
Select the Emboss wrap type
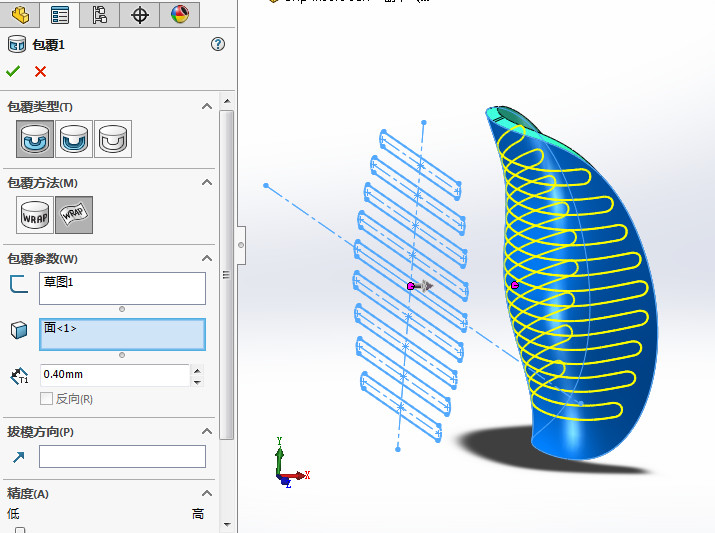click(35, 139)
